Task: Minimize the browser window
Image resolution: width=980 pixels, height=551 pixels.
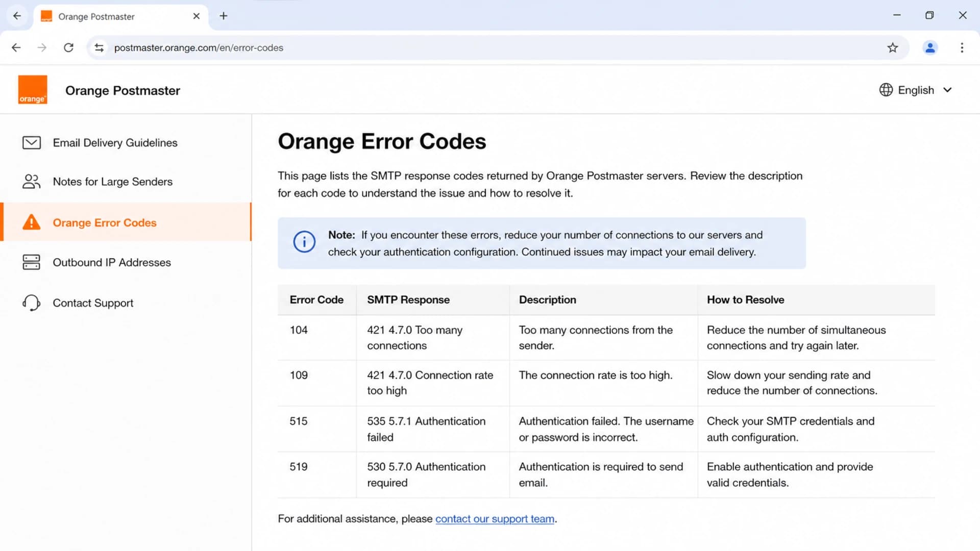Action: click(x=897, y=15)
